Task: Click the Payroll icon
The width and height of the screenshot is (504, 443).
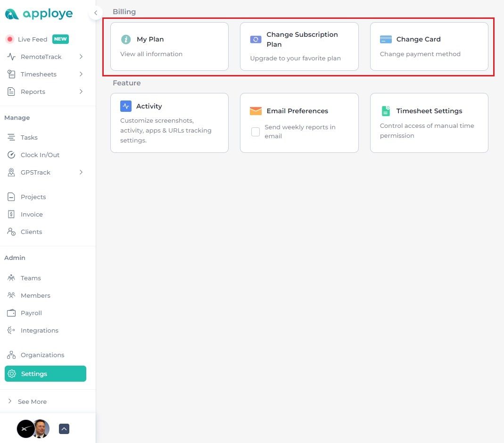Action: pyautogui.click(x=10, y=313)
